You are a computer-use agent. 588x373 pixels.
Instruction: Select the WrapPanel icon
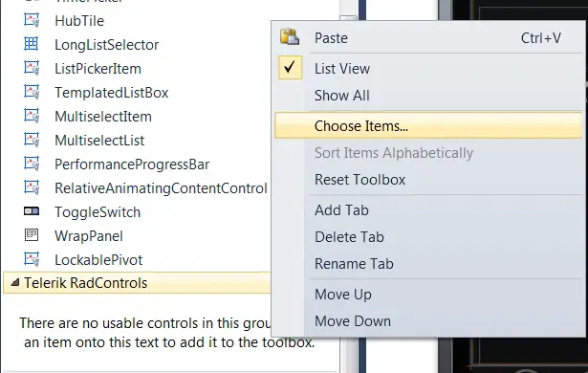coord(32,235)
